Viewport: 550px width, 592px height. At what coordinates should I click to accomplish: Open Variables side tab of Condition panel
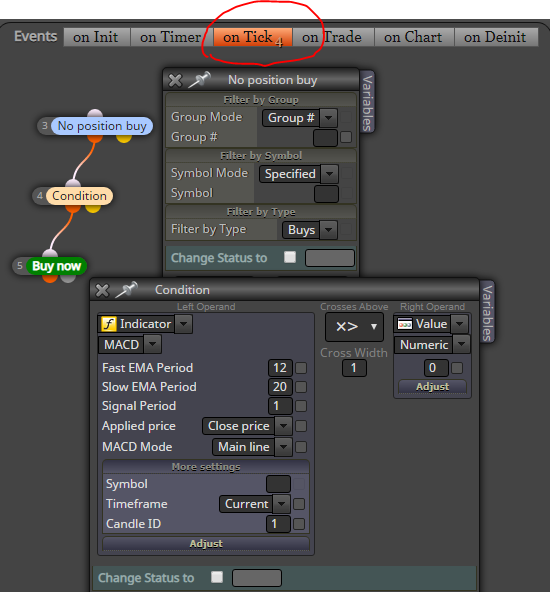point(487,312)
